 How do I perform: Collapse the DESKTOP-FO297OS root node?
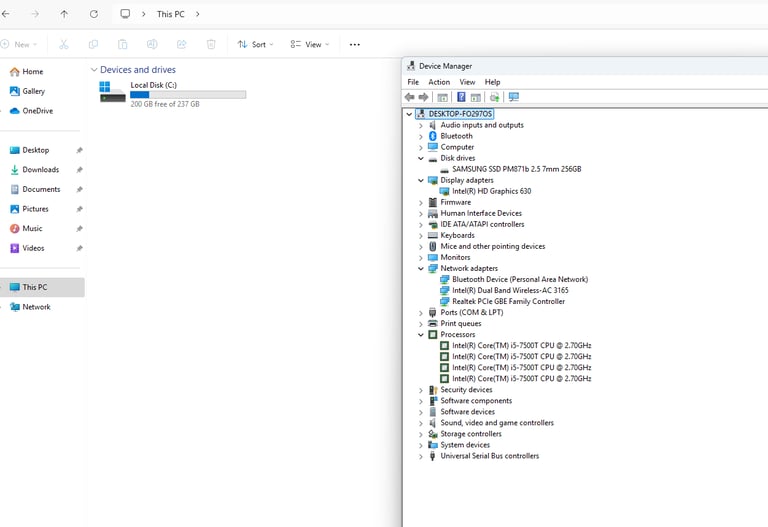[x=409, y=114]
